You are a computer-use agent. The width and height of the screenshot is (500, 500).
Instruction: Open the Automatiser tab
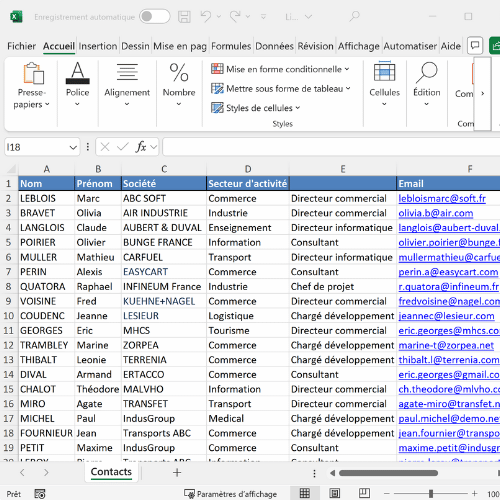coord(410,46)
